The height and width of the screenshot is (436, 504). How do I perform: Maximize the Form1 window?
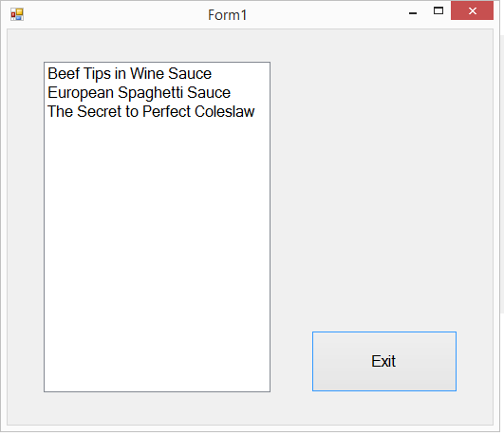tap(439, 11)
